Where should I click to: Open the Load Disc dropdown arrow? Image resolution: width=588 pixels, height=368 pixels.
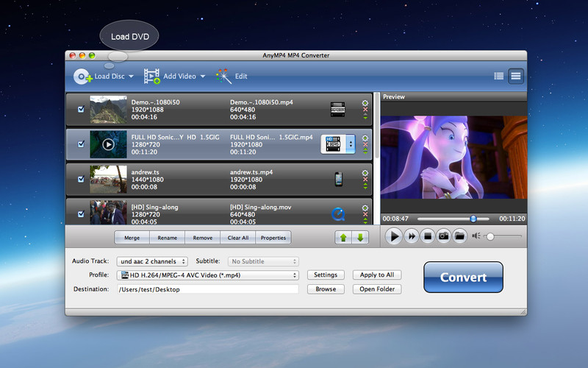tap(131, 77)
